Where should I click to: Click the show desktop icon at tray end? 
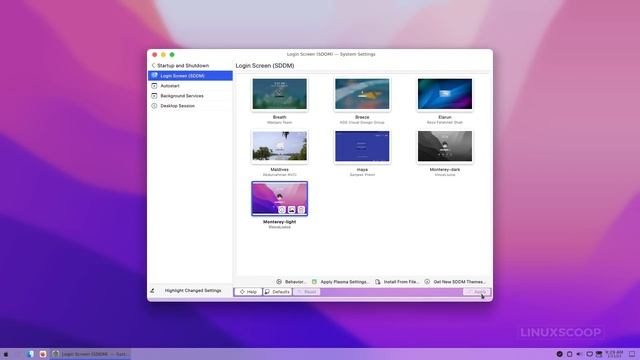coord(632,354)
